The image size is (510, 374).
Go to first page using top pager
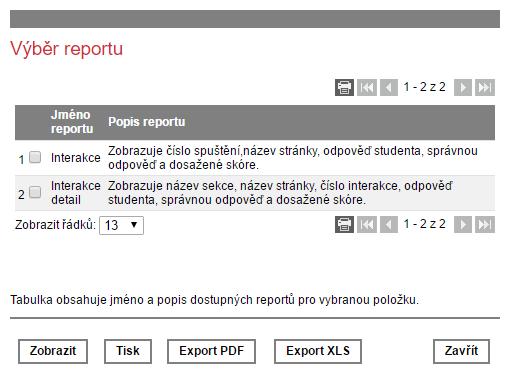point(367,88)
